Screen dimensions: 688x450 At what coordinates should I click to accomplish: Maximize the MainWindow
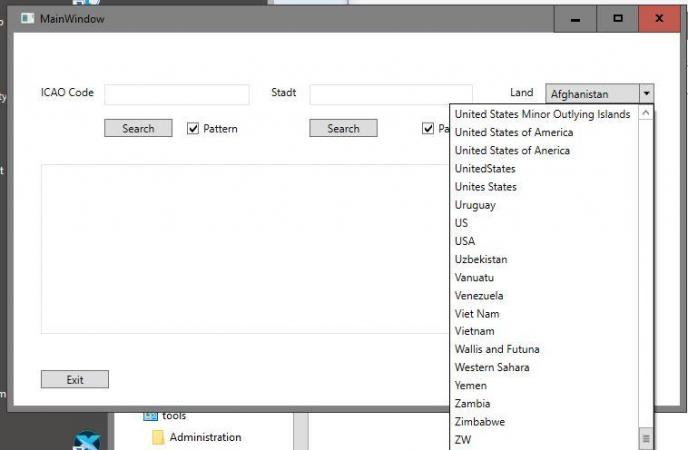[x=617, y=19]
